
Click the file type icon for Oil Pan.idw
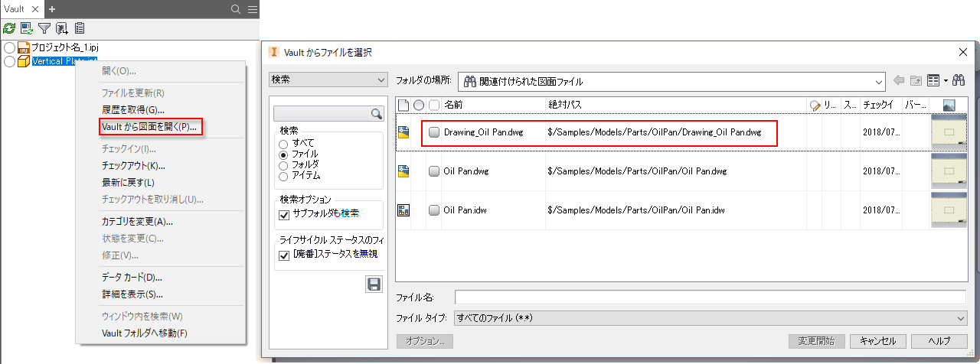[x=403, y=210]
